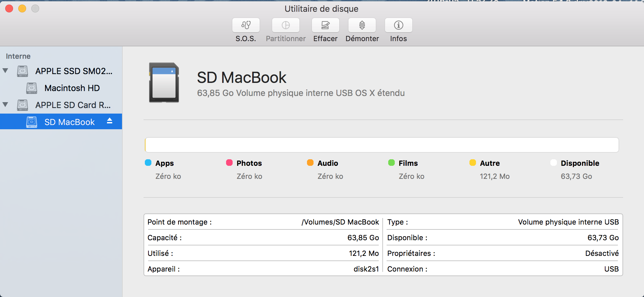The height and width of the screenshot is (297, 644).
Task: Click the Interne section header
Action: point(18,56)
